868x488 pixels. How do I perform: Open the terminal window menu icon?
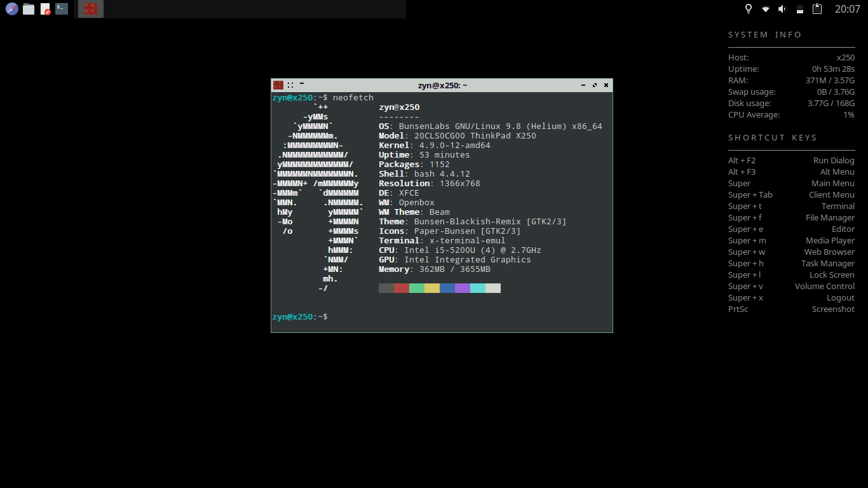tap(278, 85)
